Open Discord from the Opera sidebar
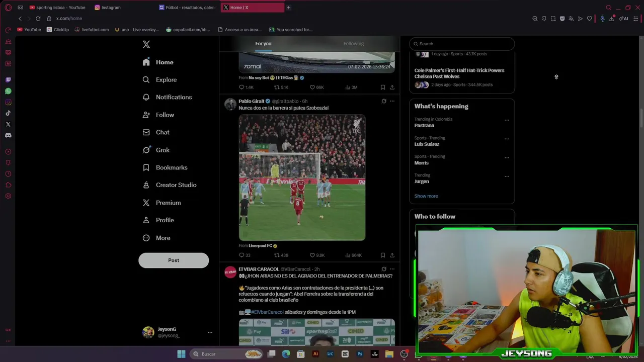The height and width of the screenshot is (362, 644). pos(8,135)
